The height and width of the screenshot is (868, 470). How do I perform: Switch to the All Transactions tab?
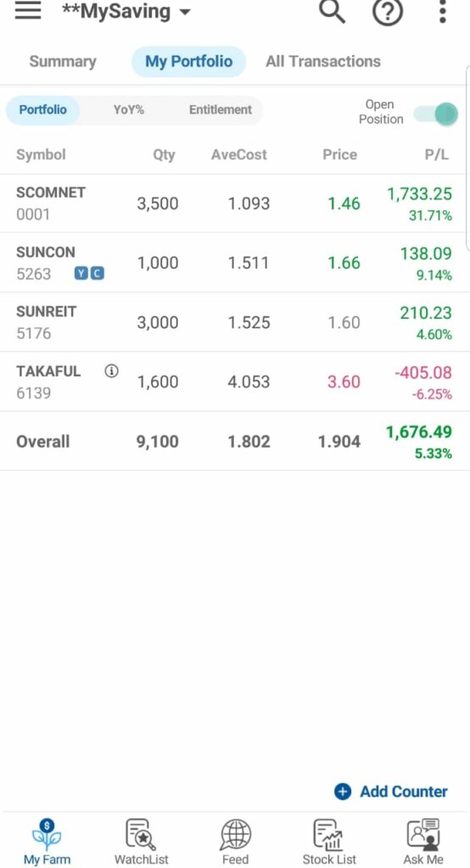point(323,61)
